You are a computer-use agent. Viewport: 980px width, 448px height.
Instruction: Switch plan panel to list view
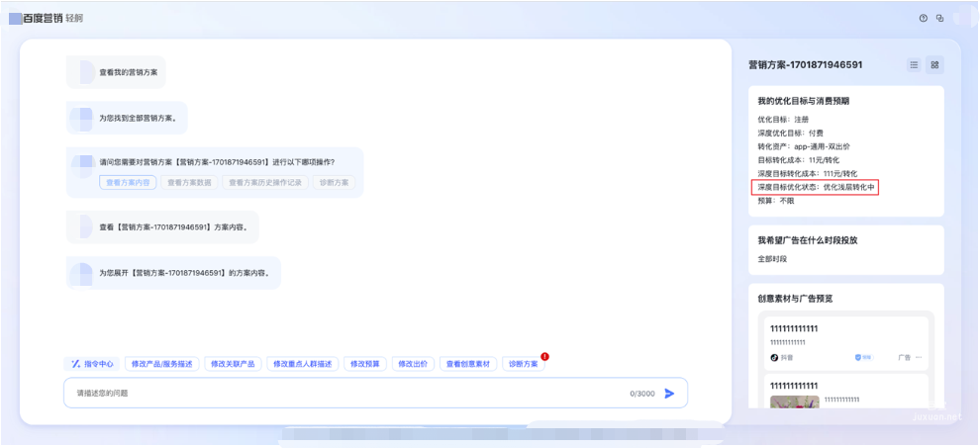coord(914,65)
